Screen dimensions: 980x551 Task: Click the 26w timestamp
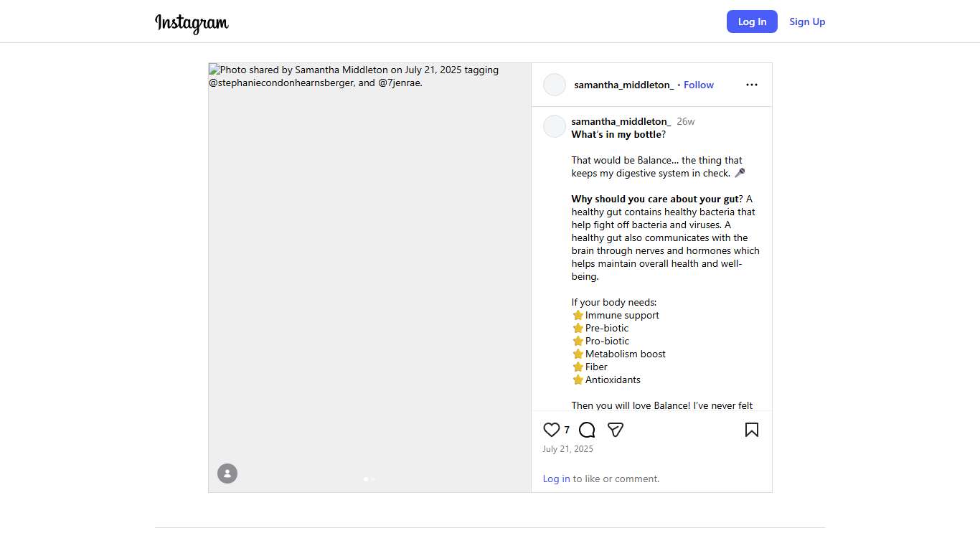click(x=686, y=121)
